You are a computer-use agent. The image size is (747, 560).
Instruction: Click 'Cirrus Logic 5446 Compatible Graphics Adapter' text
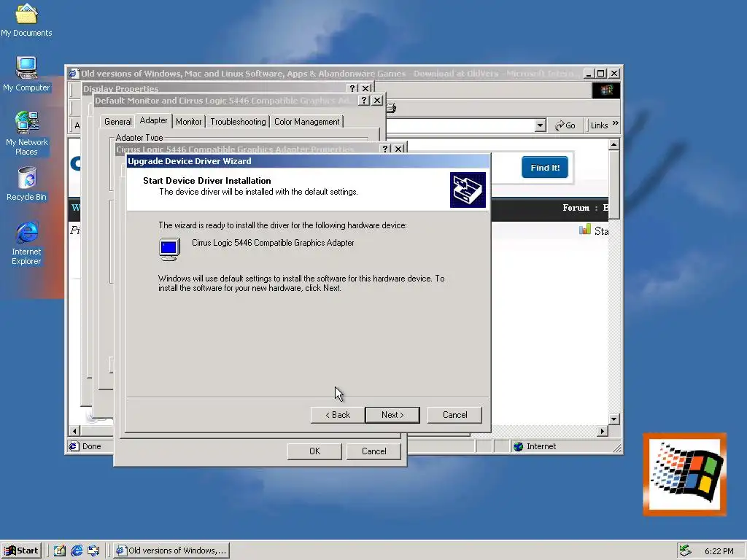coord(273,243)
